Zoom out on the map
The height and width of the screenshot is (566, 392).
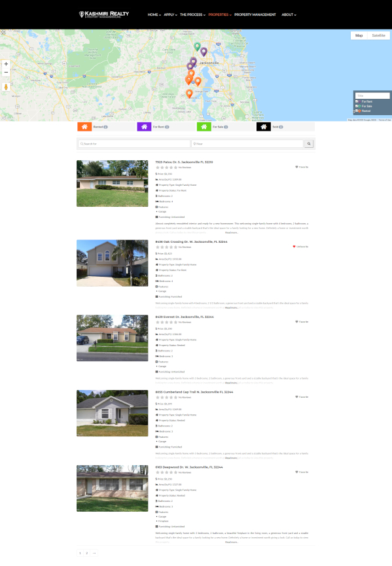[x=6, y=72]
